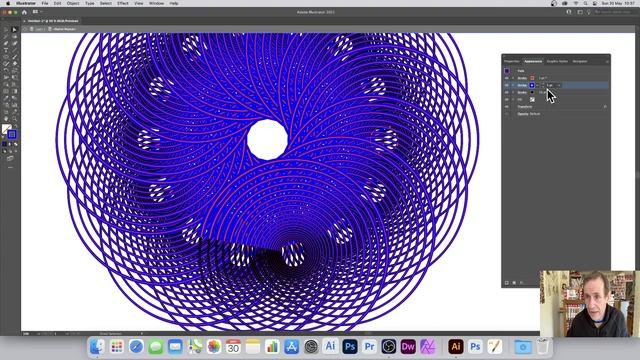The width and height of the screenshot is (640, 360).
Task: Open blue stroke color swatch on selected row
Action: coord(532,85)
